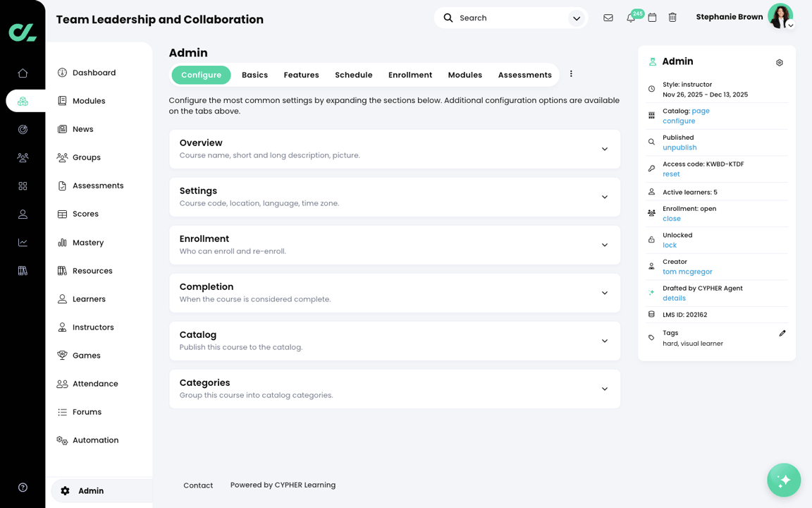Screen dimensions: 812x508
Task: Switch to the Modules tab
Action: click(465, 75)
